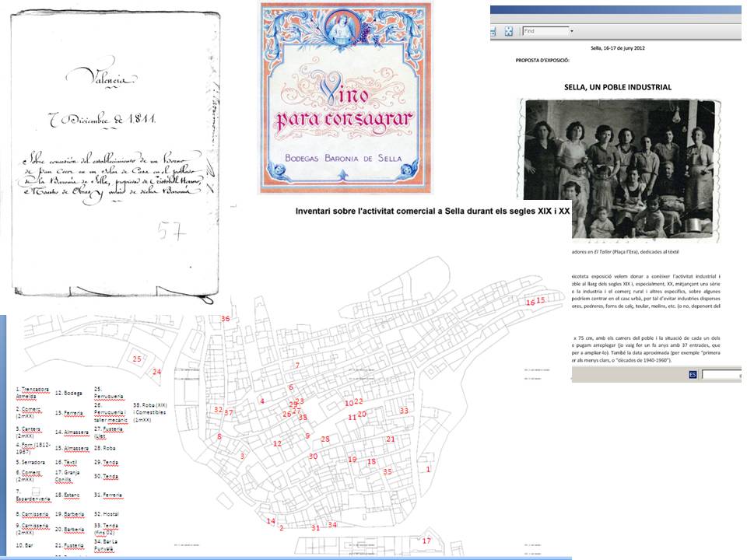This screenshot has width=747, height=560.
Task: Select the Vino para consagrar label image
Action: coord(345,98)
